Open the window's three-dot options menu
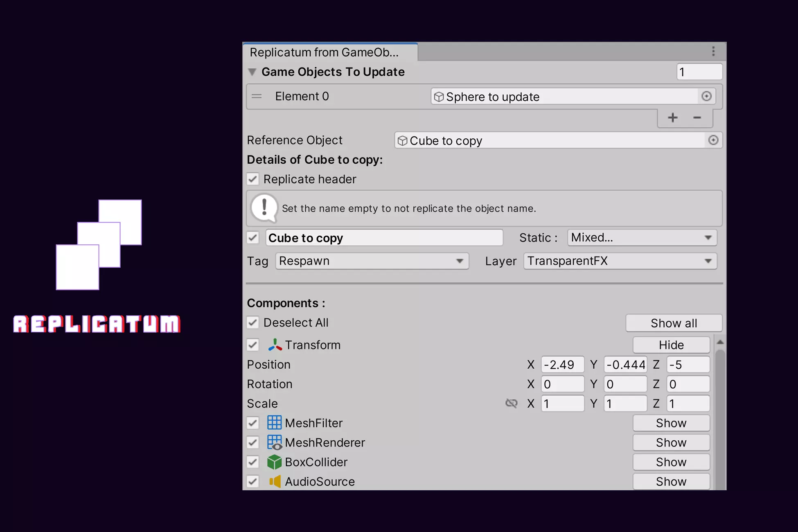This screenshot has width=798, height=532. pos(713,52)
